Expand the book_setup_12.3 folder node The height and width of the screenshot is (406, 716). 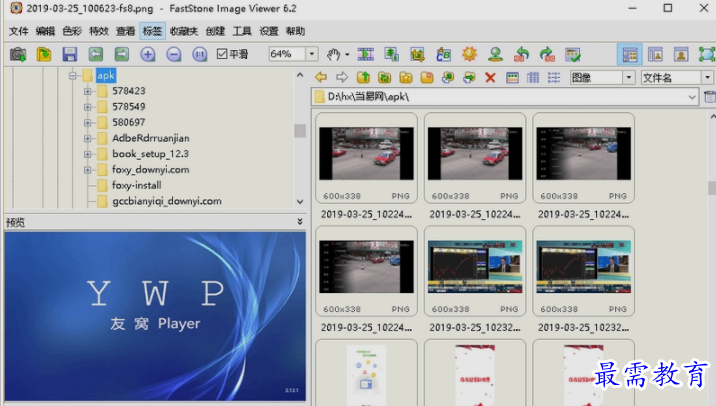click(87, 154)
